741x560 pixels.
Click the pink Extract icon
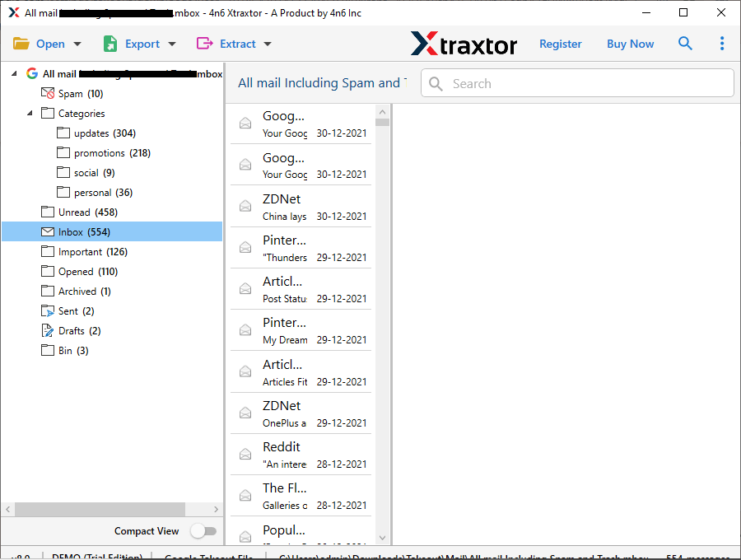click(207, 43)
